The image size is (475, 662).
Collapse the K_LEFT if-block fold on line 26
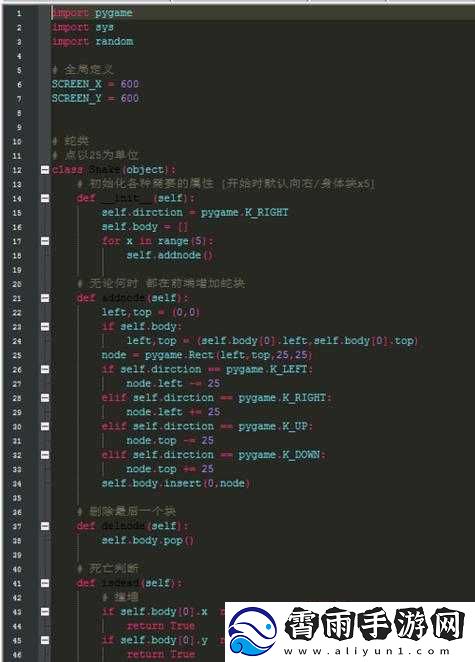click(x=45, y=369)
